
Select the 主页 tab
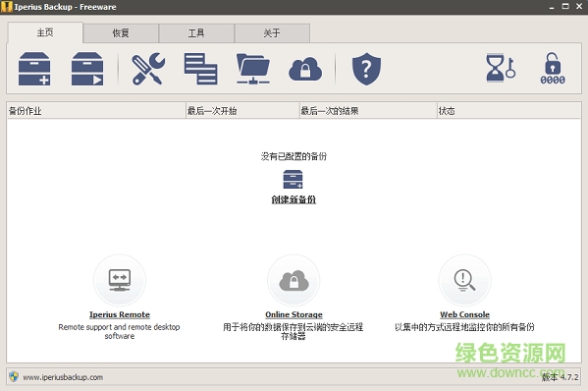click(x=45, y=32)
